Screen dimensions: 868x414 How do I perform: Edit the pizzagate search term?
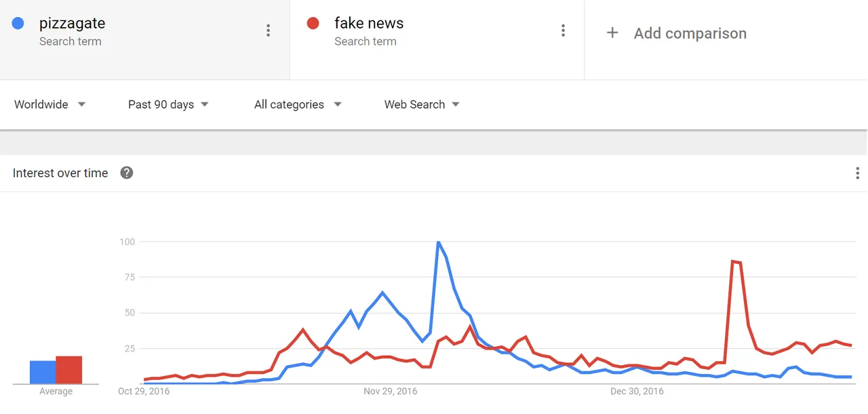(x=72, y=23)
